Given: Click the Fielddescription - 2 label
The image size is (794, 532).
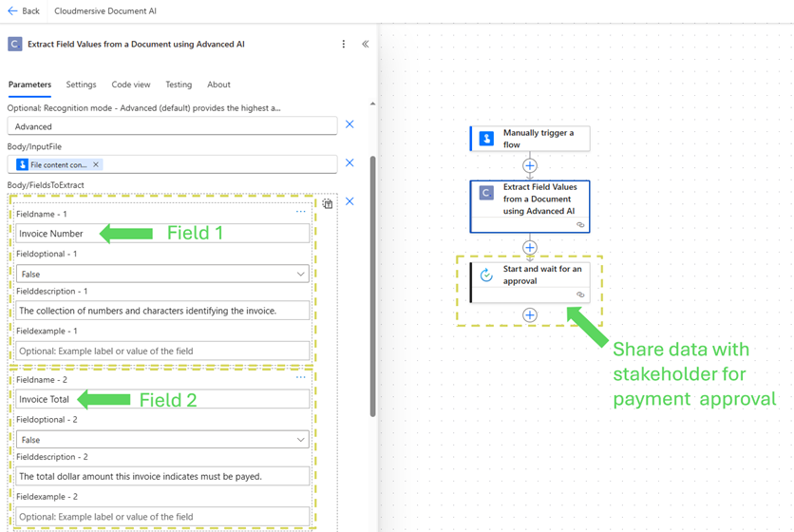Looking at the screenshot, I should coord(52,457).
